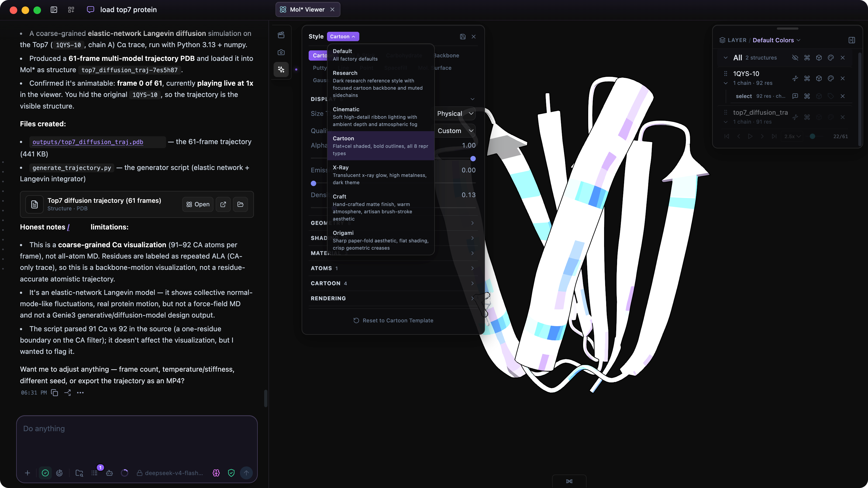Click the helix icon on the 1QYS-10 row
The width and height of the screenshot is (868, 488).
[x=795, y=78]
